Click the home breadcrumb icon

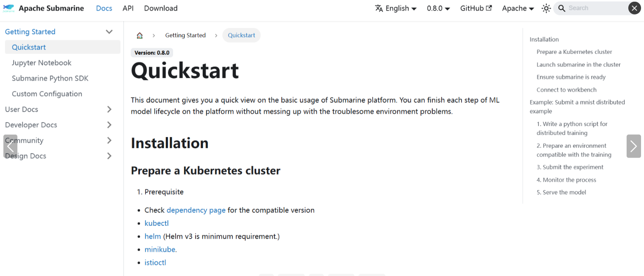(x=140, y=35)
